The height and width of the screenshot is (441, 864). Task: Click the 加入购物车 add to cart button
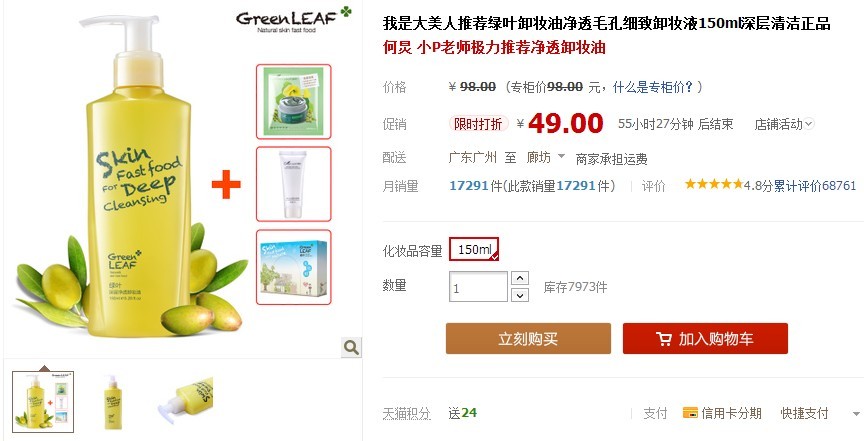[x=705, y=338]
